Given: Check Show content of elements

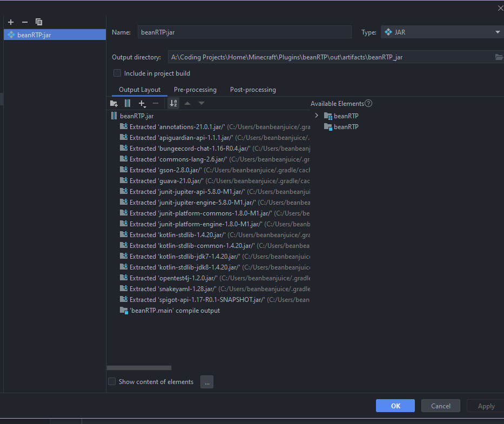Looking at the screenshot, I should tap(112, 382).
